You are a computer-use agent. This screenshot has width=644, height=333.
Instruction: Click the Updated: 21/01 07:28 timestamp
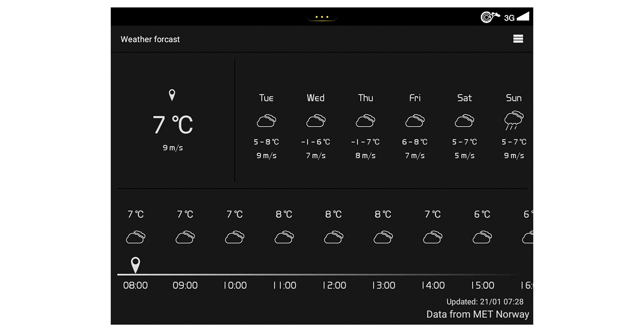[x=485, y=302]
